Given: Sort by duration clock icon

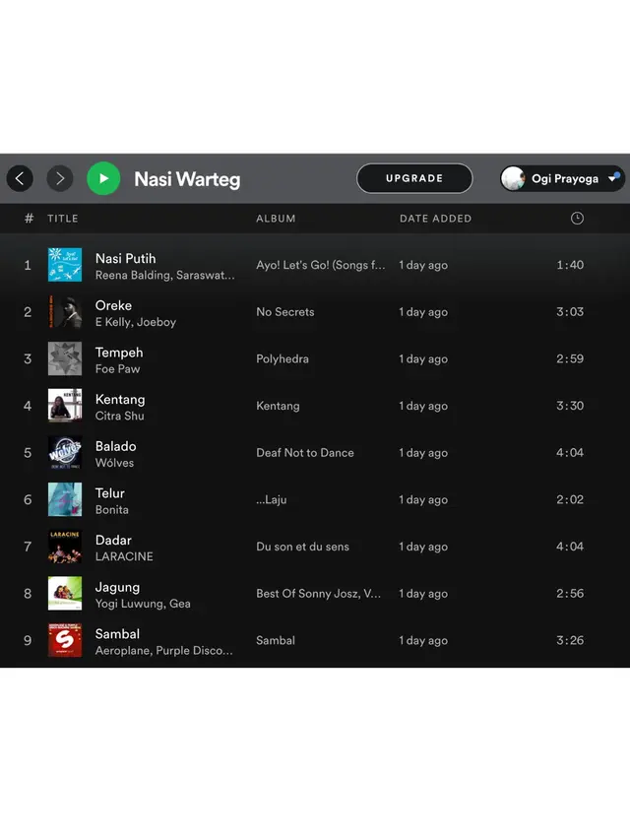Looking at the screenshot, I should [577, 218].
